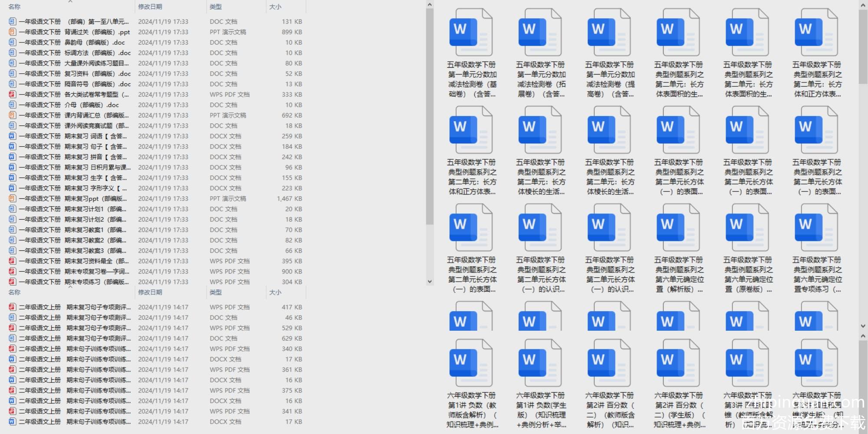Click the PPT icon beside 期末复习ppt (部编版)
The height and width of the screenshot is (434, 868).
(12, 198)
